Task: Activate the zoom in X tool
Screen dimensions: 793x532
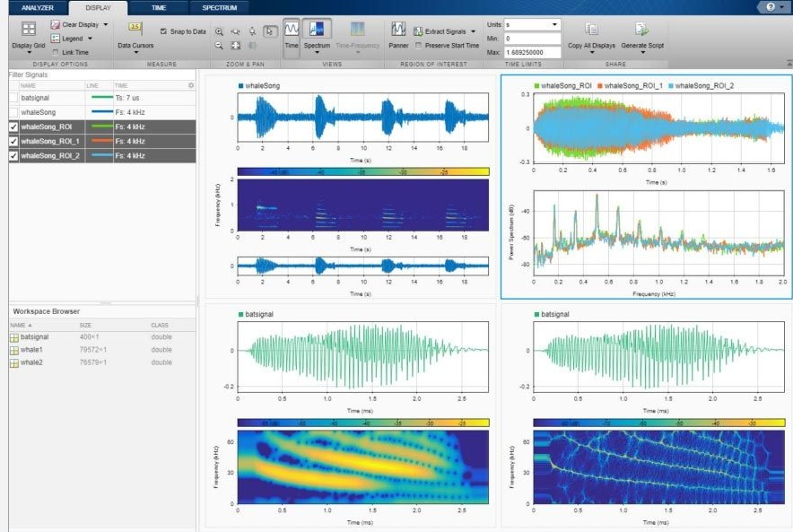Action: (236, 31)
